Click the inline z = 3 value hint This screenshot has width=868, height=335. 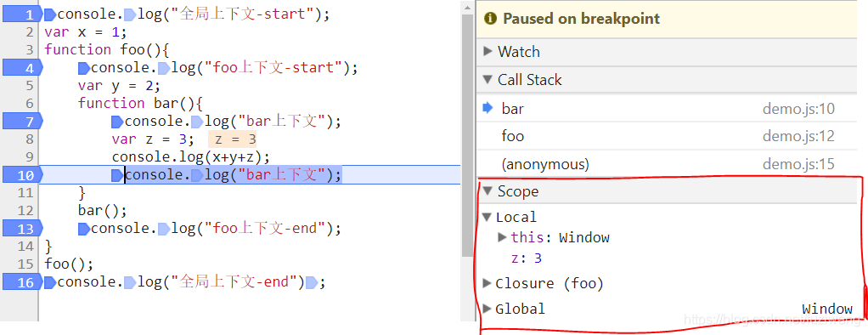(233, 139)
